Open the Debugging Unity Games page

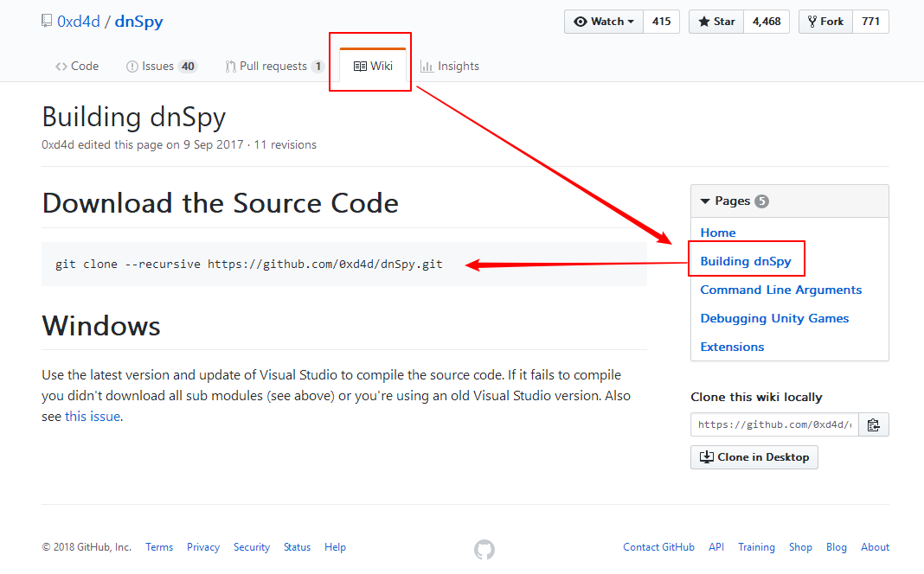774,318
